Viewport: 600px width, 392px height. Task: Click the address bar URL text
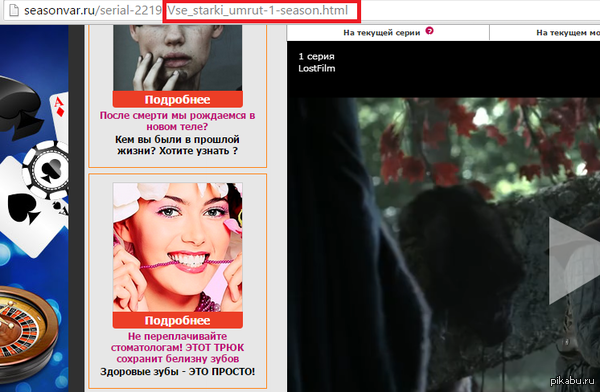[x=186, y=10]
